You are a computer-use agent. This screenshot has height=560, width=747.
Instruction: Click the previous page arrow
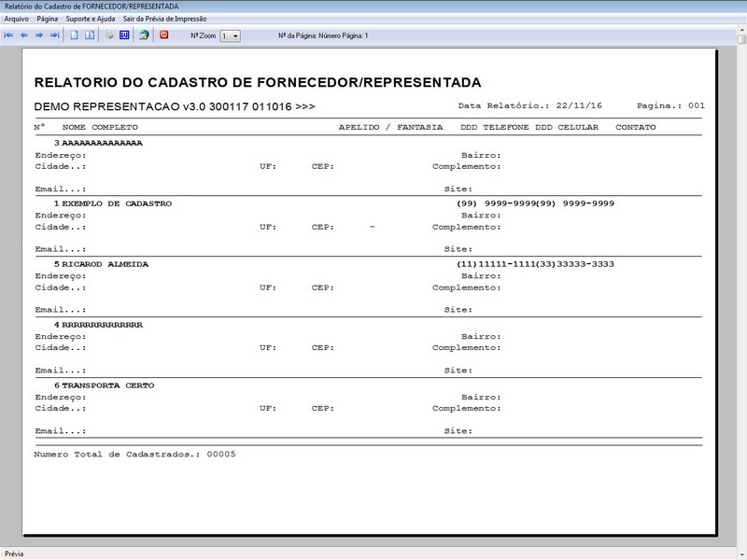pos(24,35)
